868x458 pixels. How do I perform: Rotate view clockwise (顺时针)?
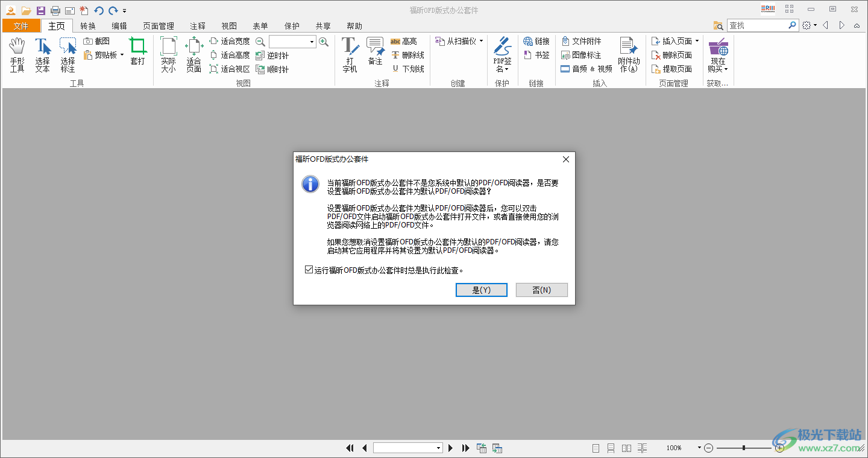pos(272,69)
